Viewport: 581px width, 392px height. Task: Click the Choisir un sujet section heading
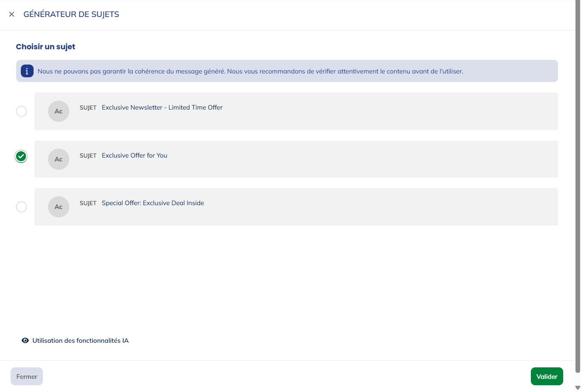pos(45,47)
